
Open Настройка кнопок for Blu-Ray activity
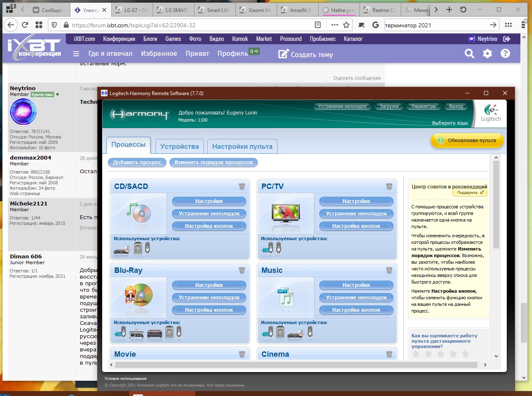pyautogui.click(x=209, y=310)
